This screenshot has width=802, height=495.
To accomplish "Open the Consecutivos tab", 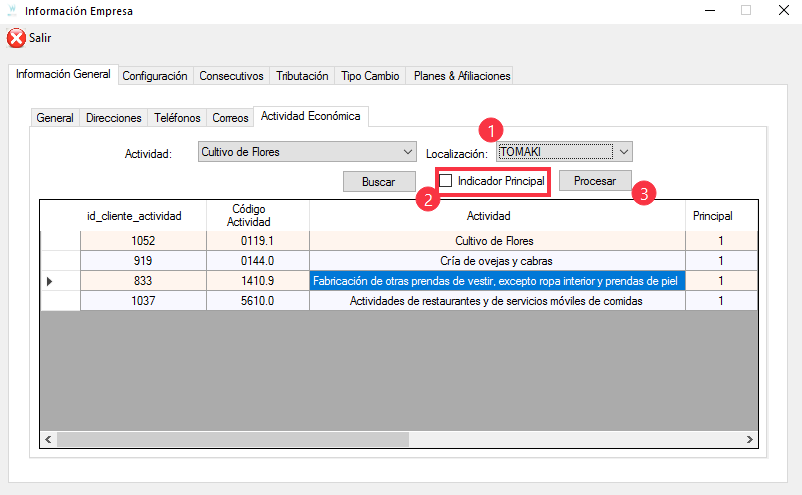I will (231, 76).
